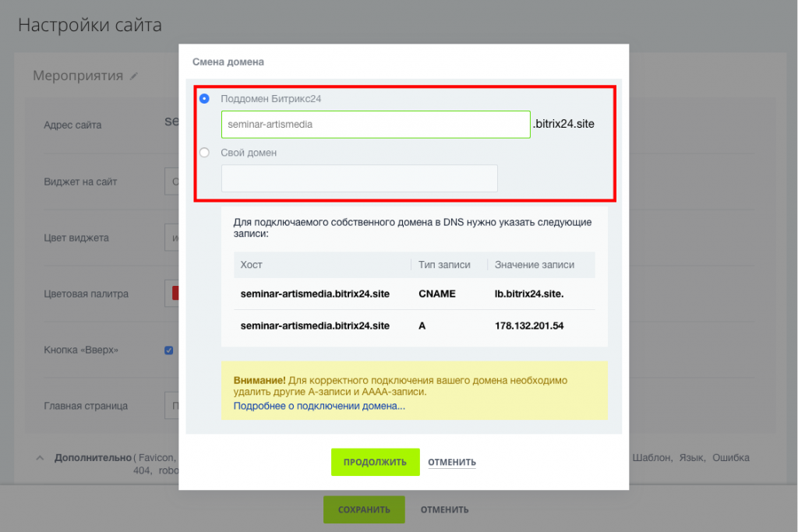Click the 178.132.201.54 record value
798x532 pixels.
[529, 326]
